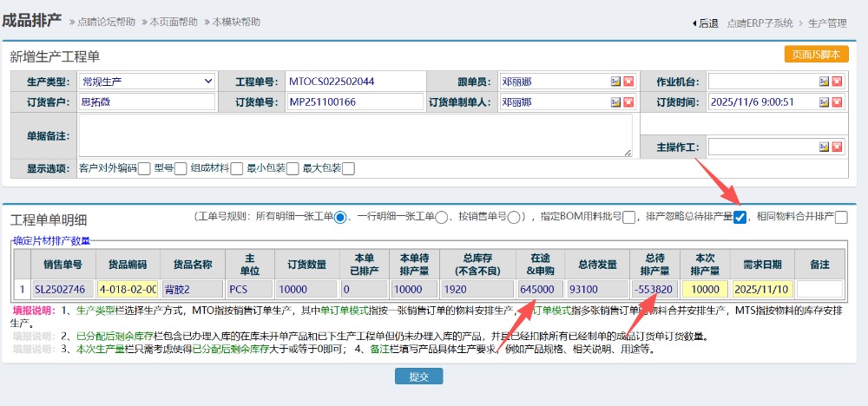Image resolution: width=868 pixels, height=406 pixels.
Task: Toggle 排产忽略总待排产量 checkbox
Action: (740, 218)
